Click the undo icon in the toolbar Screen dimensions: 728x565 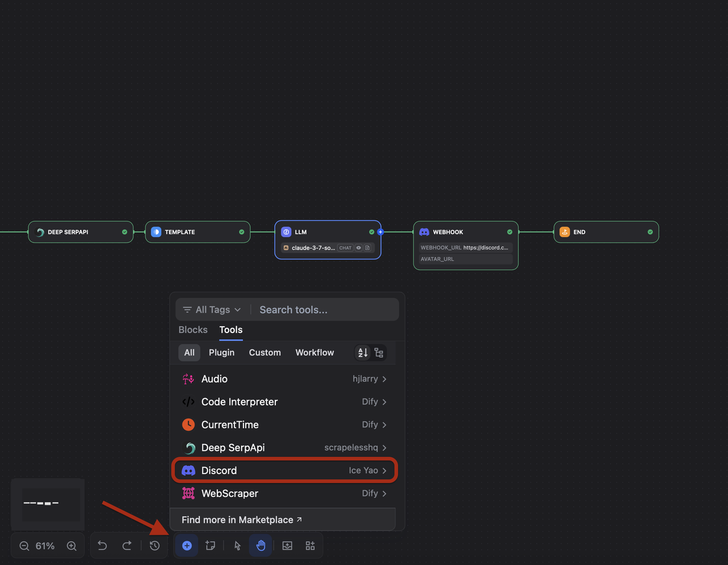(102, 545)
